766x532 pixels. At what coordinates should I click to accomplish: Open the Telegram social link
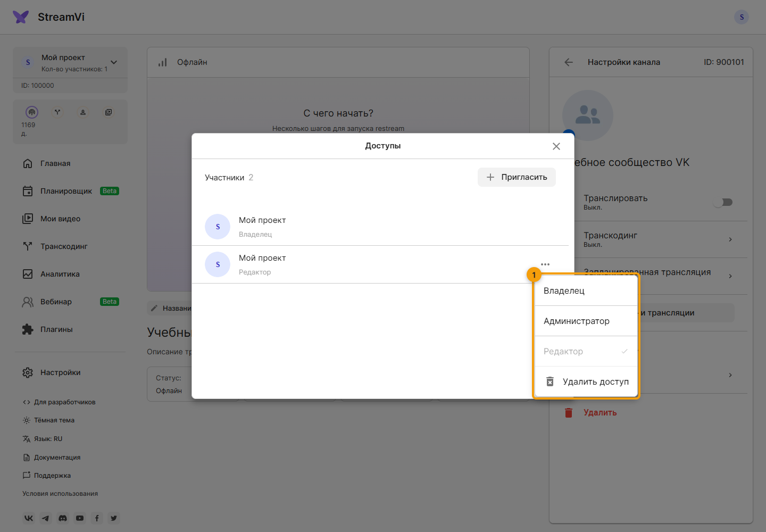point(46,518)
